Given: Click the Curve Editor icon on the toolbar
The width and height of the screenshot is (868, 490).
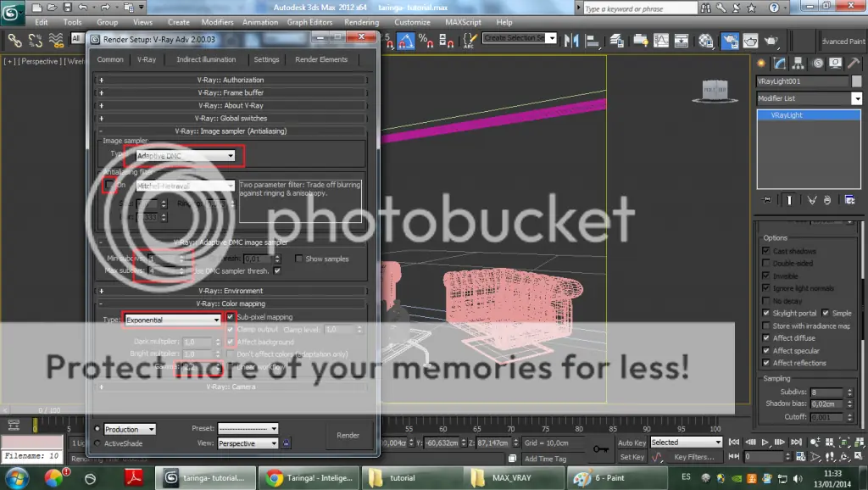Looking at the screenshot, I should click(x=663, y=39).
